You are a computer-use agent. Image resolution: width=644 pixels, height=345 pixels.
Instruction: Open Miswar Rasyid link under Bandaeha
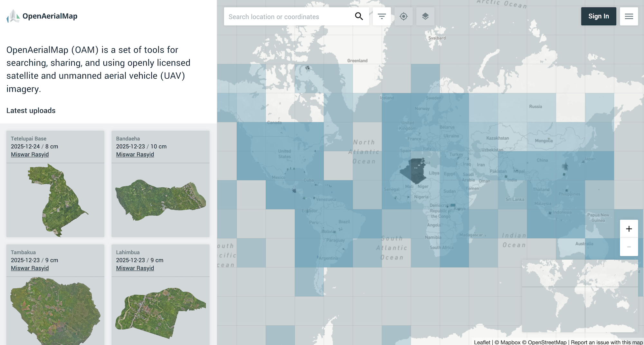[x=135, y=154]
